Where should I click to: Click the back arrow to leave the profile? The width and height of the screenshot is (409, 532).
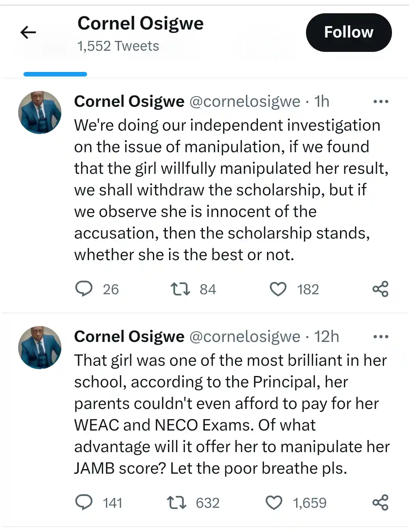click(28, 32)
